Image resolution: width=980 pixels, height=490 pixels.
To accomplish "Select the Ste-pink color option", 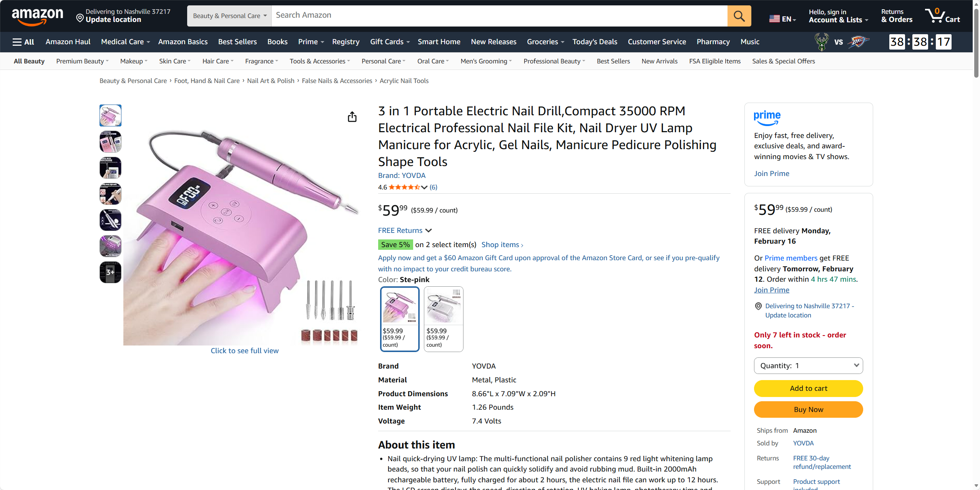I will point(399,319).
